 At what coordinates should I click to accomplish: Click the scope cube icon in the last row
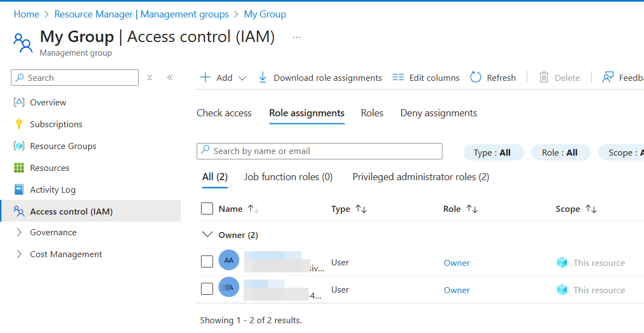click(562, 290)
